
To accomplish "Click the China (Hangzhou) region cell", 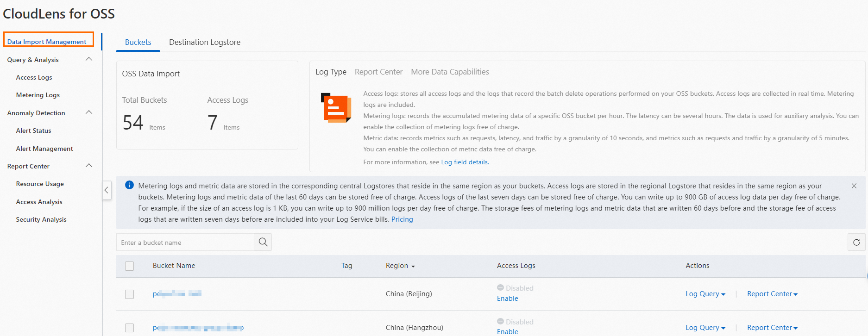I will pyautogui.click(x=414, y=328).
